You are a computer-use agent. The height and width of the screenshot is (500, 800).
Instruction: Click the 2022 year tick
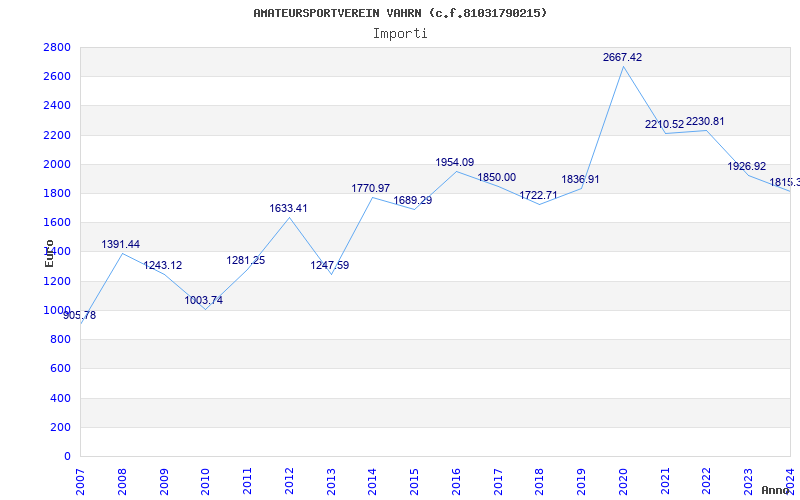pyautogui.click(x=707, y=482)
